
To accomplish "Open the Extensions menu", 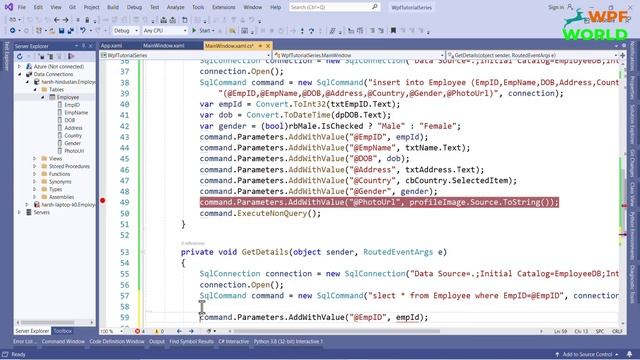I will [224, 7].
